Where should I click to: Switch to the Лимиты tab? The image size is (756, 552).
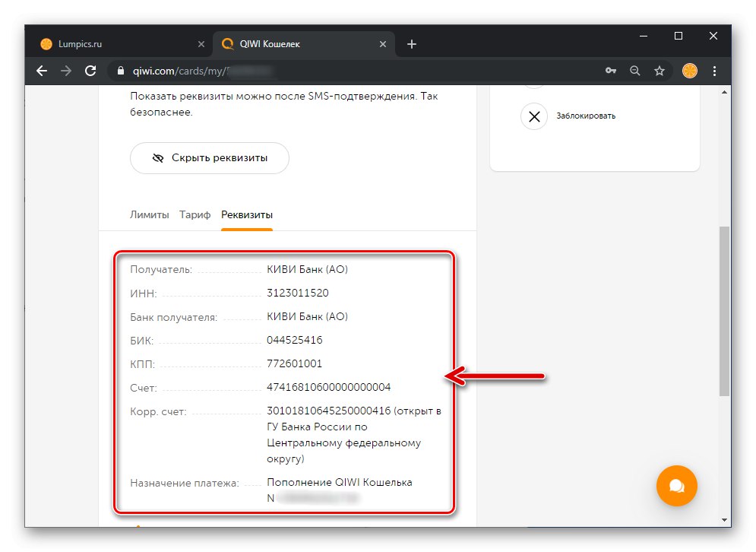tap(149, 214)
